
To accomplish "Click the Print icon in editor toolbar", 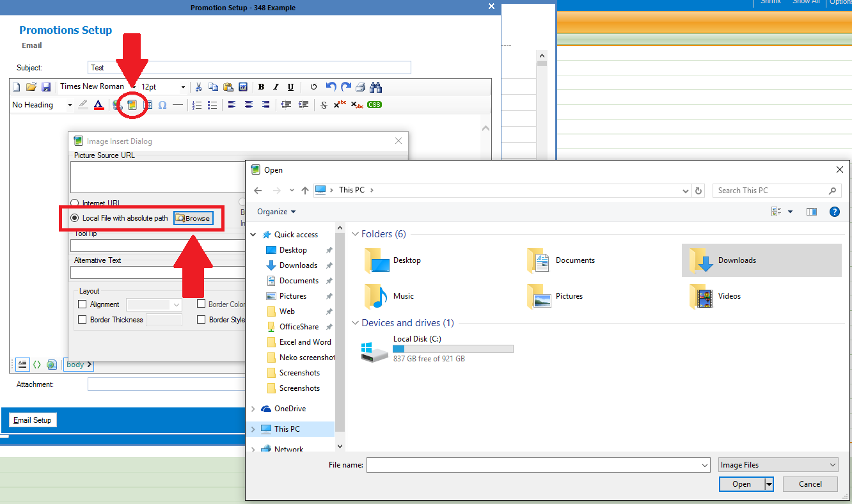I will pos(360,87).
